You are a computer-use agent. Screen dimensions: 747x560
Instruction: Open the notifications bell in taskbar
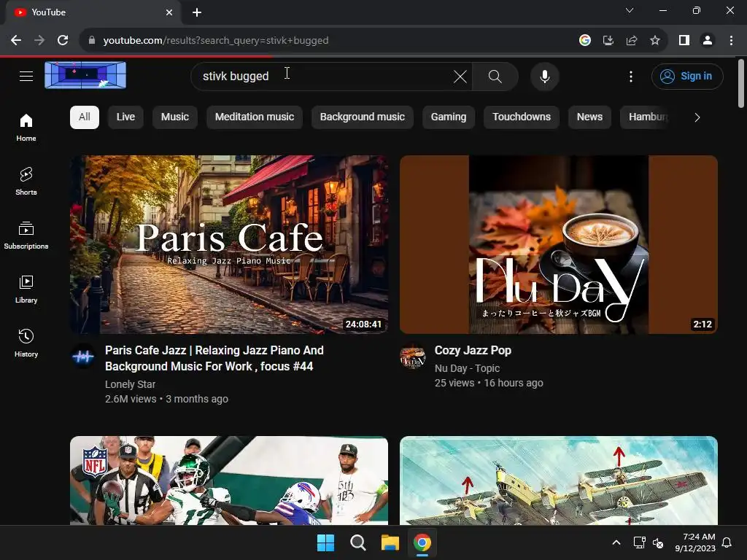pyautogui.click(x=727, y=542)
